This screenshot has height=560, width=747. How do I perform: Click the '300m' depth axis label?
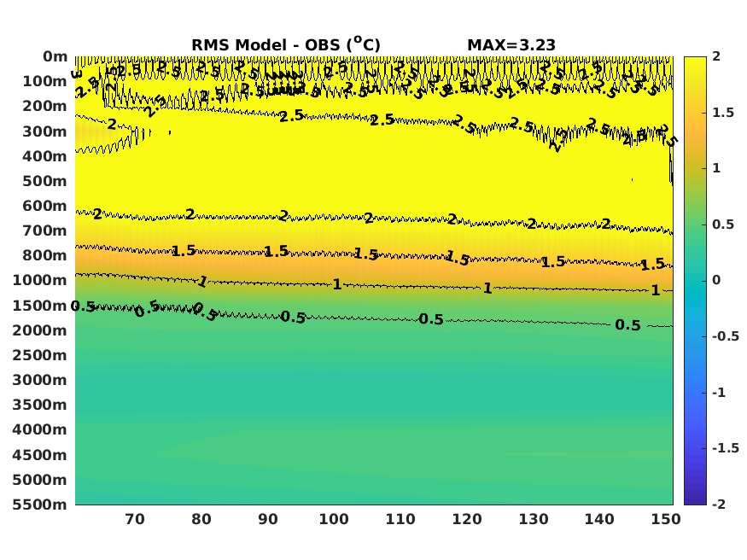(44, 131)
